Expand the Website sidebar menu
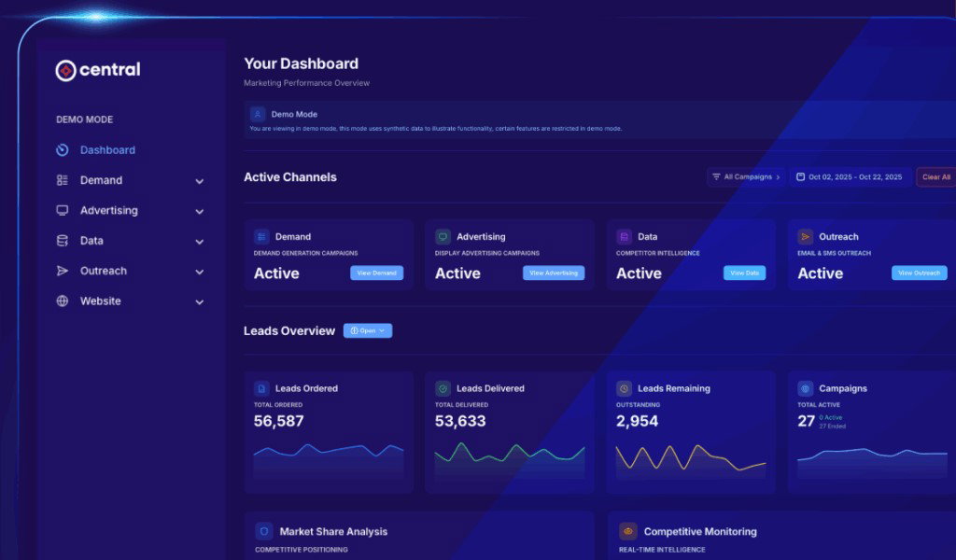The width and height of the screenshot is (956, 560). [x=199, y=301]
